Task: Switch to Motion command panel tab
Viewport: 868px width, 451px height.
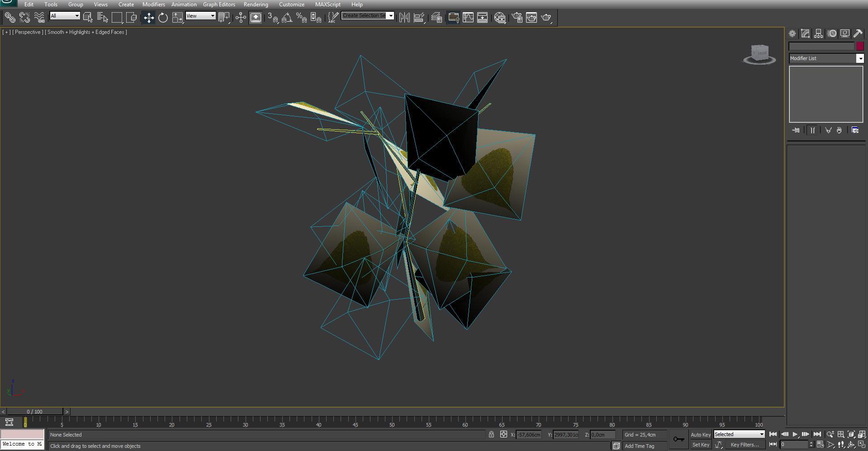Action: tap(832, 33)
